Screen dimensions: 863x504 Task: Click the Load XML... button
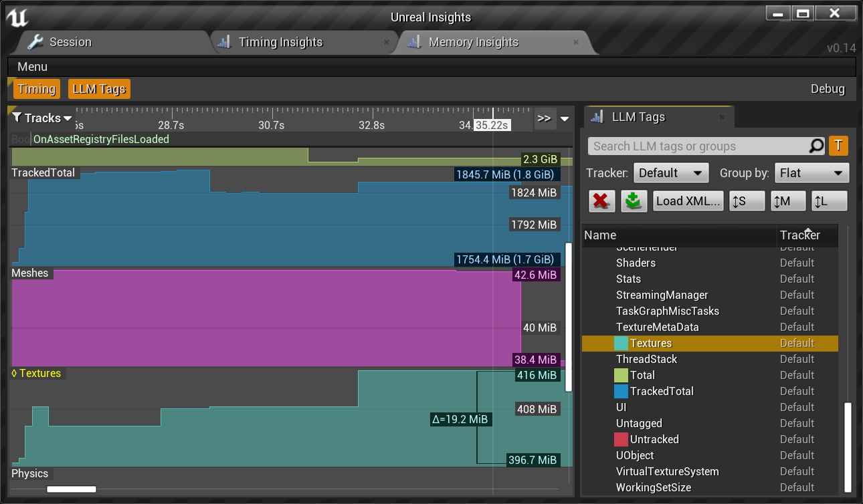[688, 201]
